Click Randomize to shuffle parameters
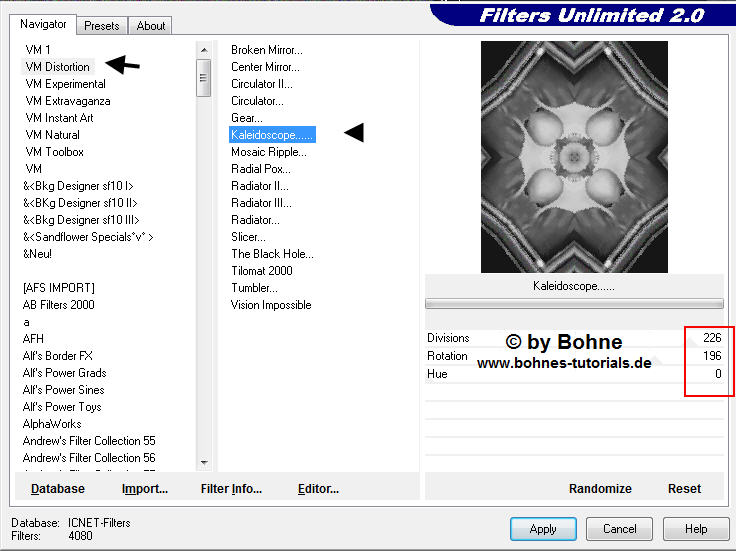This screenshot has height=551, width=736. coord(600,489)
